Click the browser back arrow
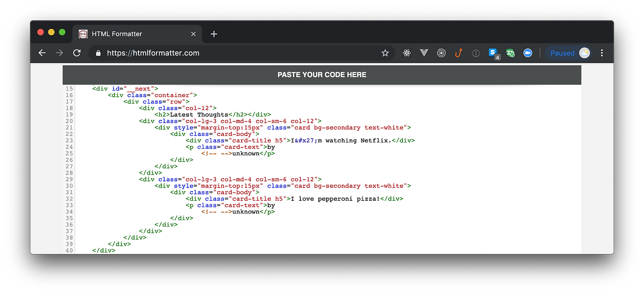Viewport: 644px width, 294px height. coord(42,53)
